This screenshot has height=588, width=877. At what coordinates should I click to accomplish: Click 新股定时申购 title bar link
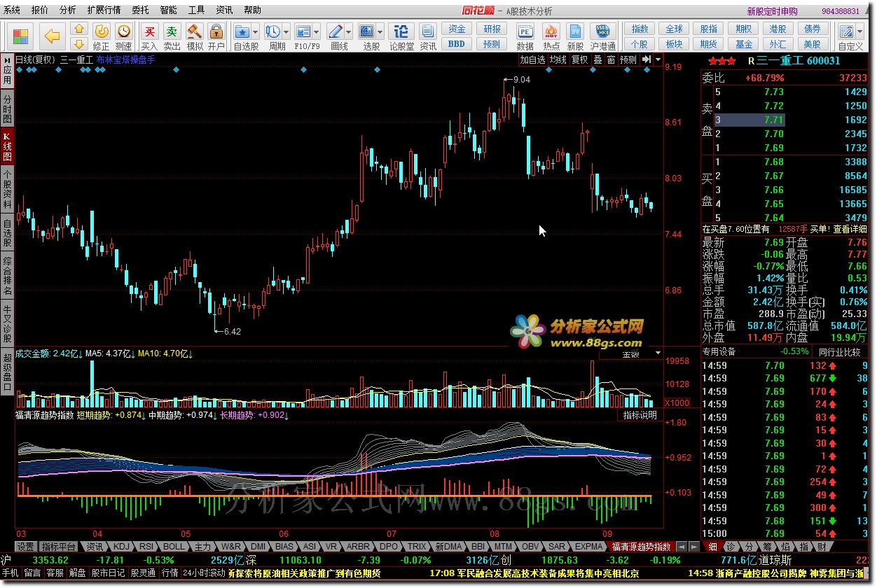click(772, 11)
